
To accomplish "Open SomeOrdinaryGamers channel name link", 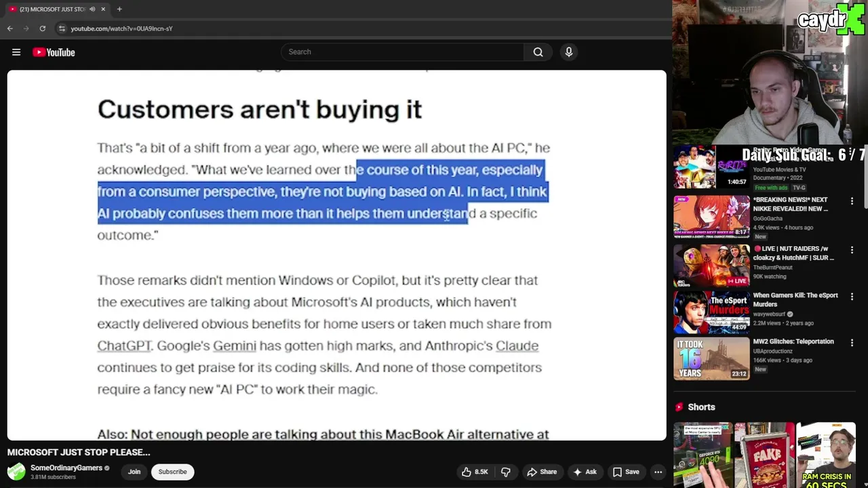I will [x=66, y=468].
